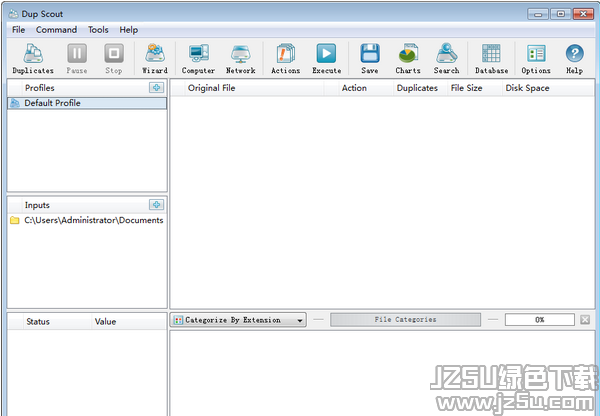This screenshot has height=416, width=600.
Task: Open the Command menu
Action: click(x=56, y=29)
